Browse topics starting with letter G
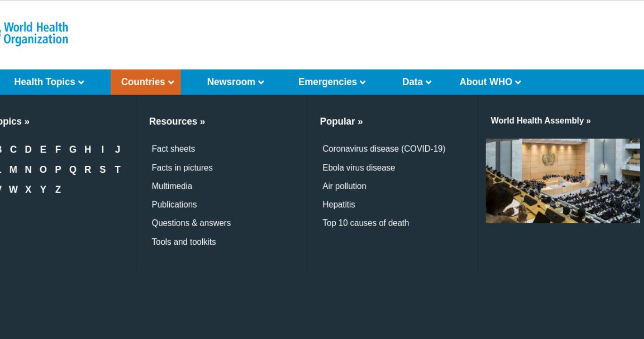The image size is (644, 339). (x=73, y=150)
